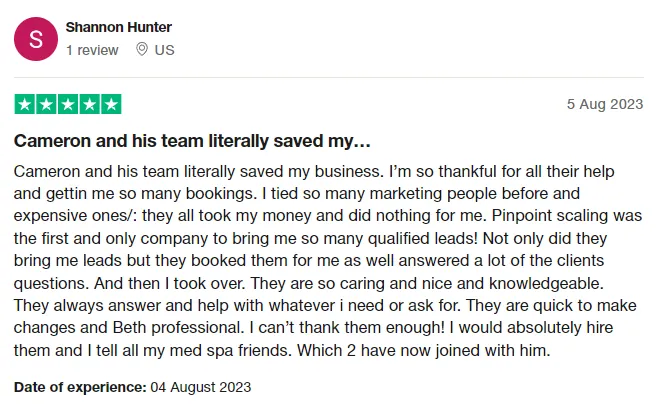This screenshot has height=404, width=666.
Task: Click the "US" country label
Action: [x=164, y=50]
